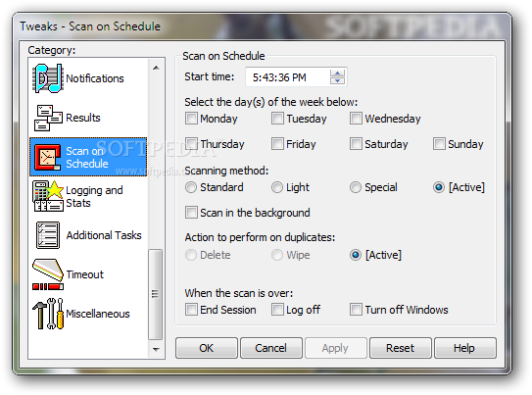Enable the Monday checkbox
The width and height of the screenshot is (532, 395).
tap(191, 119)
